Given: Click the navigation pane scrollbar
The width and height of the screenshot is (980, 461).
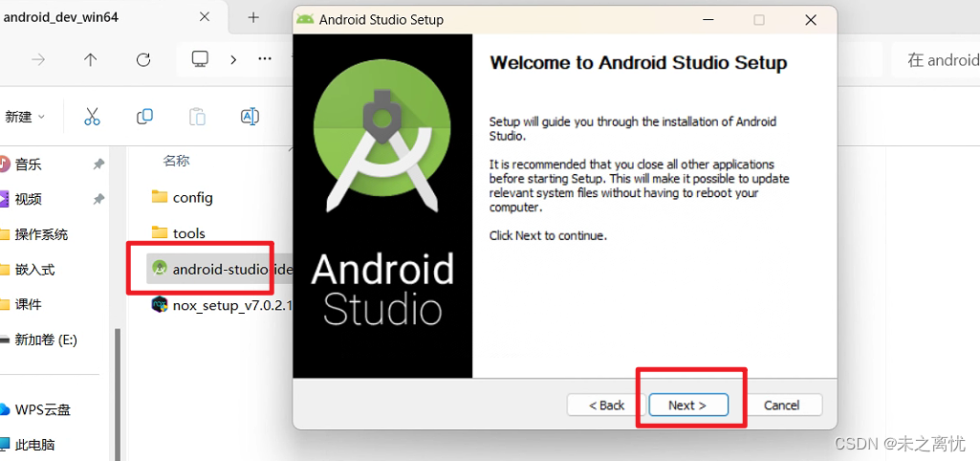Looking at the screenshot, I should (117, 394).
